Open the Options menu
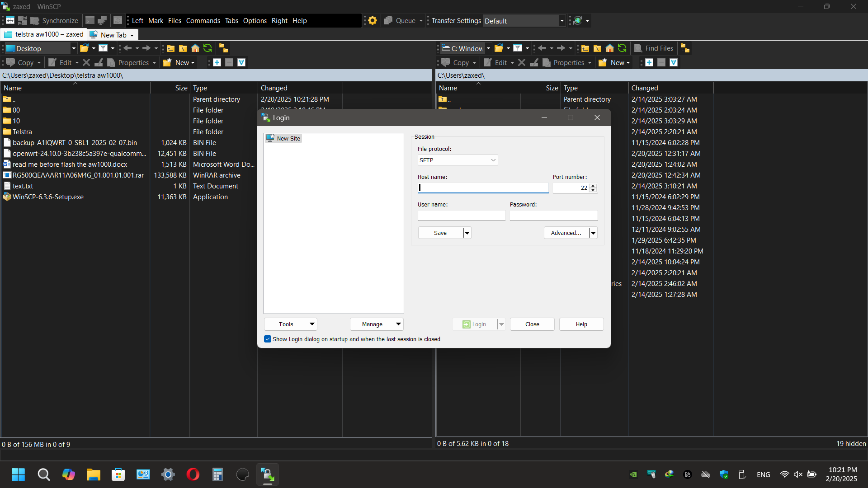 pyautogui.click(x=255, y=20)
